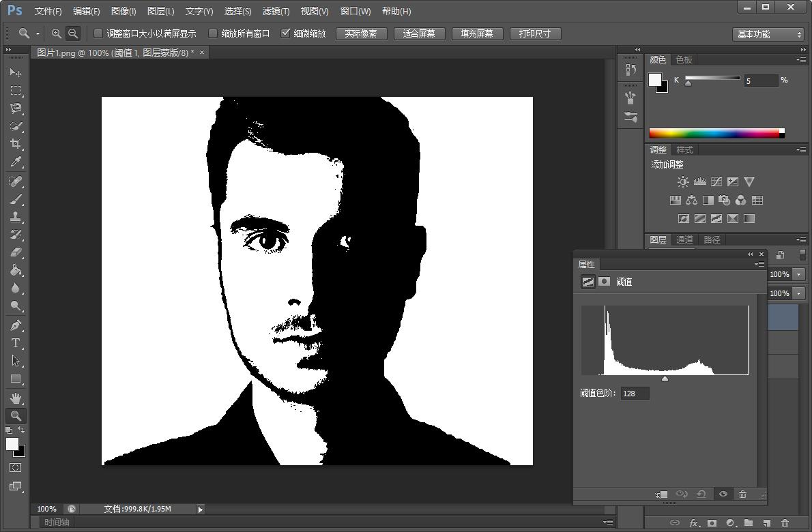The width and height of the screenshot is (812, 532).
Task: Enable 调整窗口大小以满屏显示 checkbox
Action: point(98,33)
